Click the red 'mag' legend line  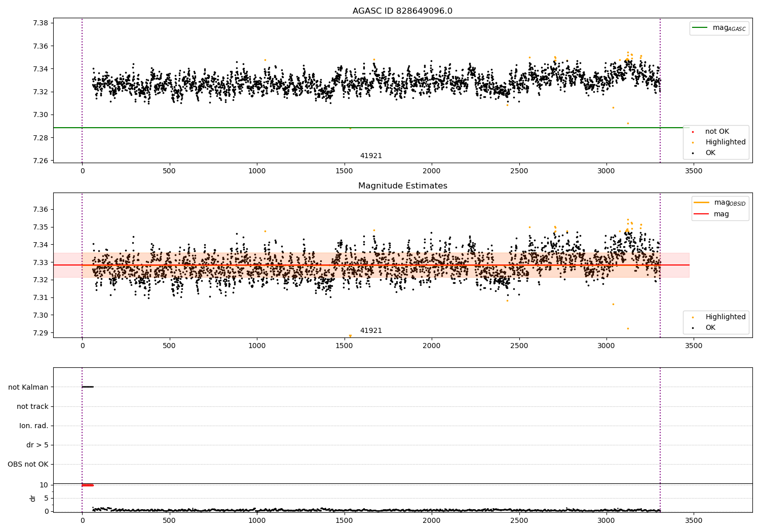click(x=702, y=214)
